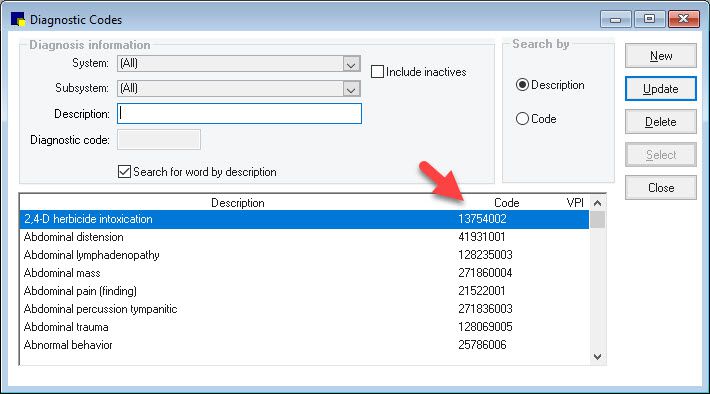This screenshot has height=394, width=710.
Task: Tick the Include inactives checkbox
Action: [377, 72]
